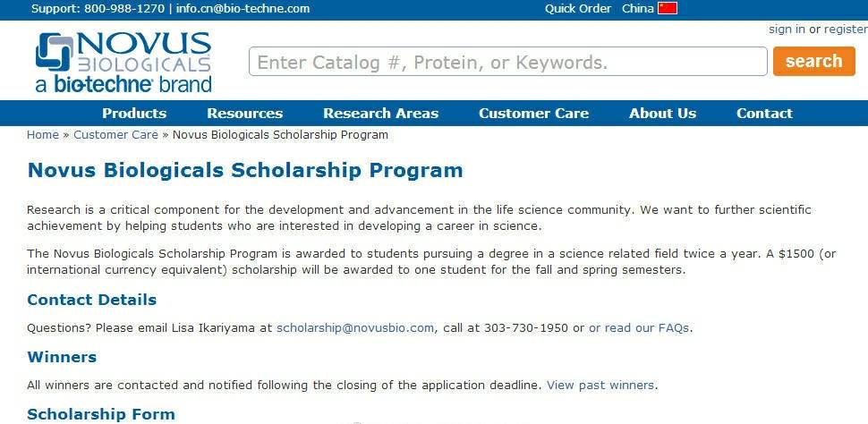Viewport: 868px width, 424px height.
Task: Click the register link
Action: pyautogui.click(x=846, y=30)
